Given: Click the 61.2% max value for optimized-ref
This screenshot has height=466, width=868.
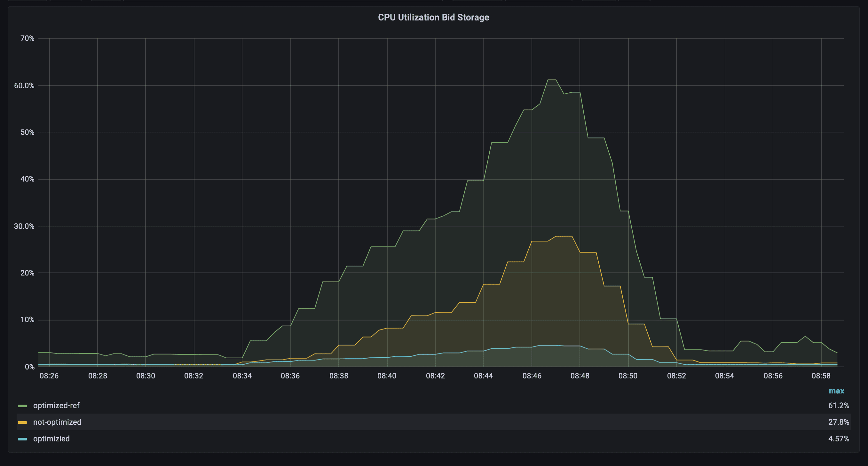Looking at the screenshot, I should [x=838, y=405].
